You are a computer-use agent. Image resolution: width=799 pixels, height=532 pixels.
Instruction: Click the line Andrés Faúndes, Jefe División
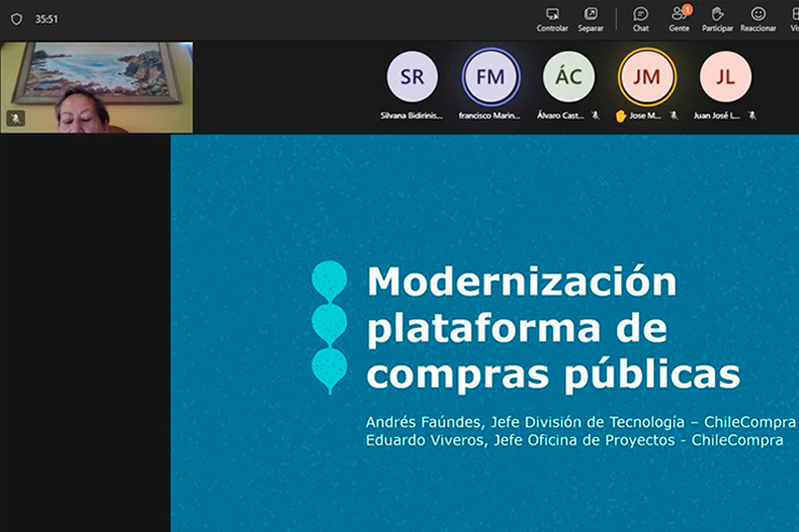coord(580,422)
